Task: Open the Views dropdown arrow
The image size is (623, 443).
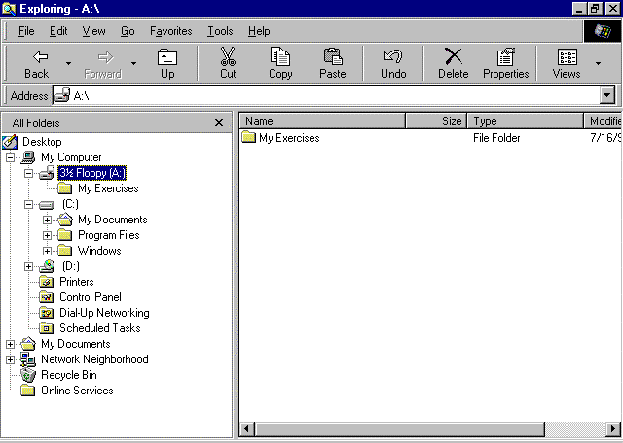Action: 598,63
